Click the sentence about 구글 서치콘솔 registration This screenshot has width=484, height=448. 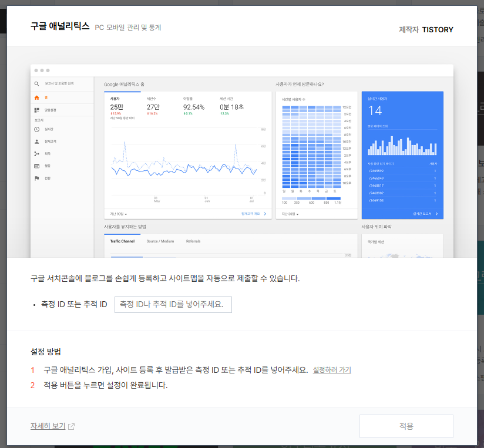tap(165, 278)
